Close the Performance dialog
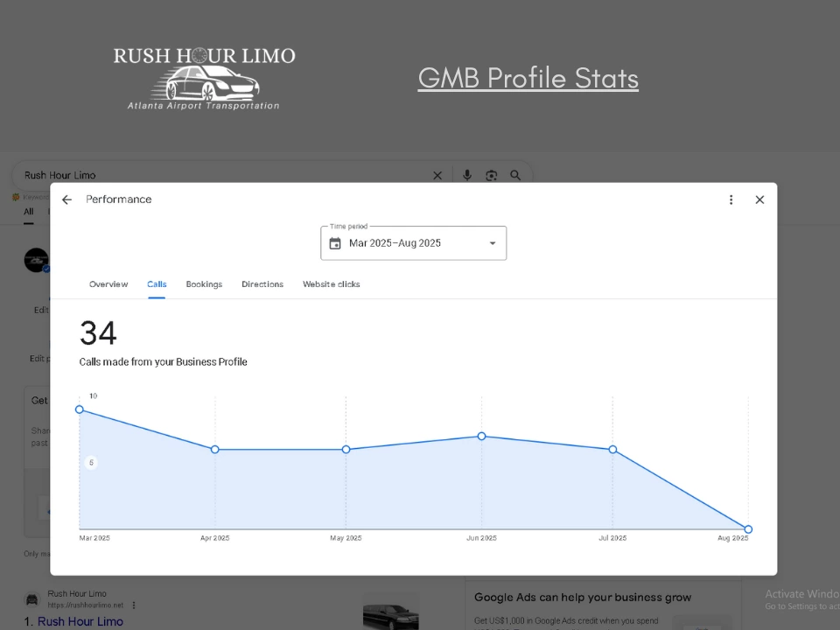The height and width of the screenshot is (630, 840). pyautogui.click(x=759, y=199)
